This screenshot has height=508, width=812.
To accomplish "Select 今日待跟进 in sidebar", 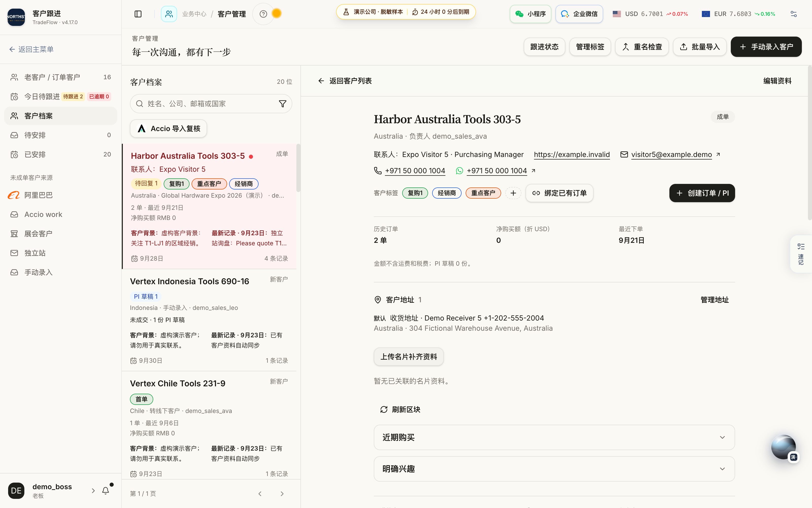I will tap(61, 97).
